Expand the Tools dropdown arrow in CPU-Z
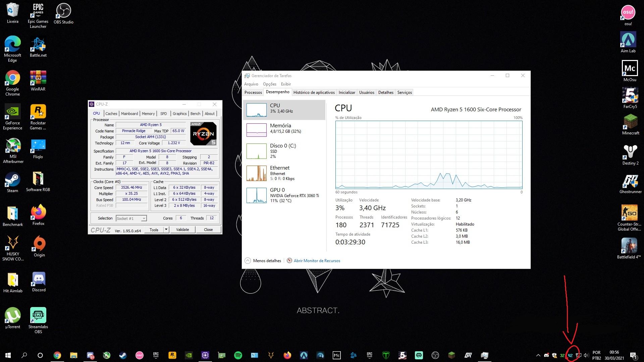The width and height of the screenshot is (644, 362). tap(166, 230)
